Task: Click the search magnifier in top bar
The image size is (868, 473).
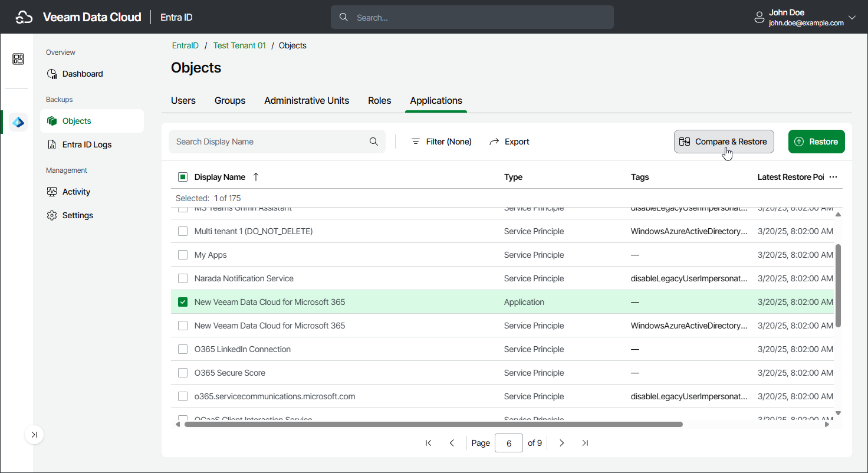Action: pyautogui.click(x=344, y=18)
